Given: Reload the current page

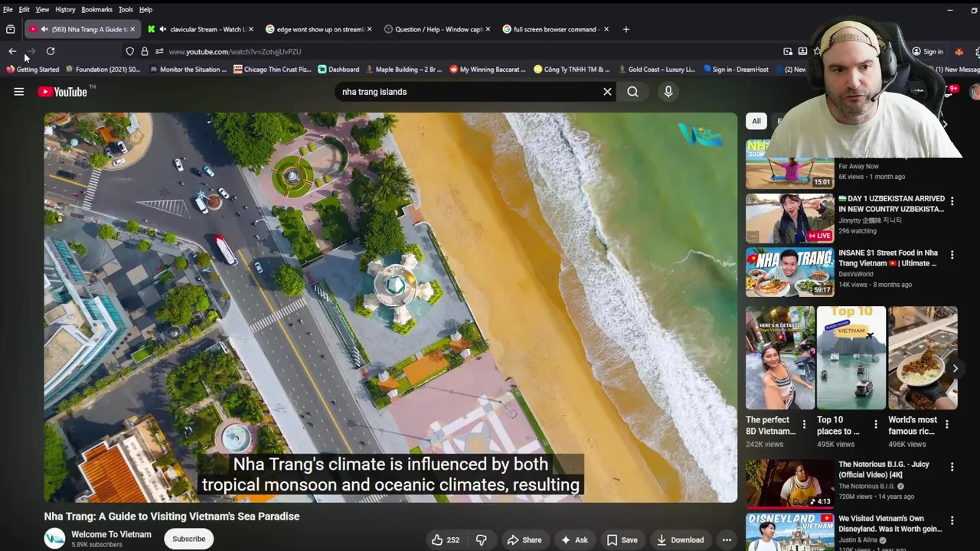Looking at the screenshot, I should (51, 51).
